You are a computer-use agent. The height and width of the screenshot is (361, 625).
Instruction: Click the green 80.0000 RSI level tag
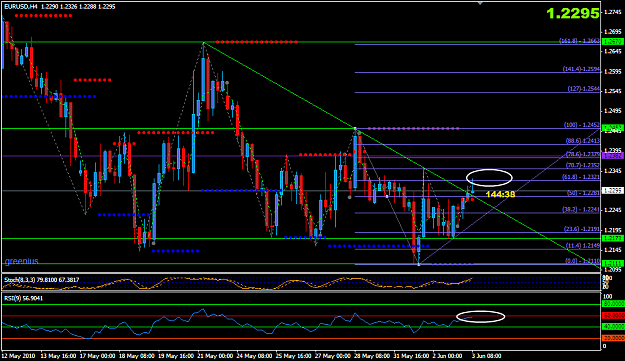click(613, 304)
